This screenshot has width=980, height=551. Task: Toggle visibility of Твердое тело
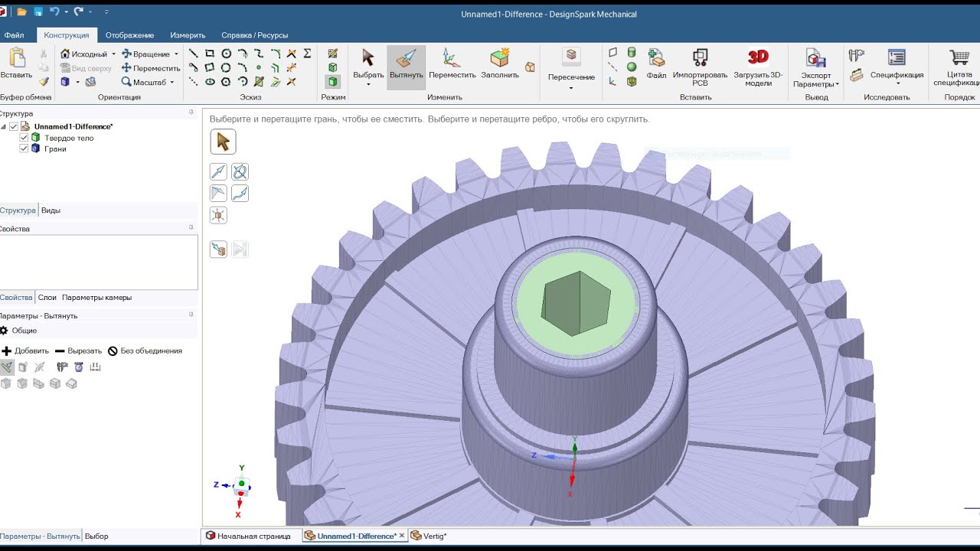24,138
